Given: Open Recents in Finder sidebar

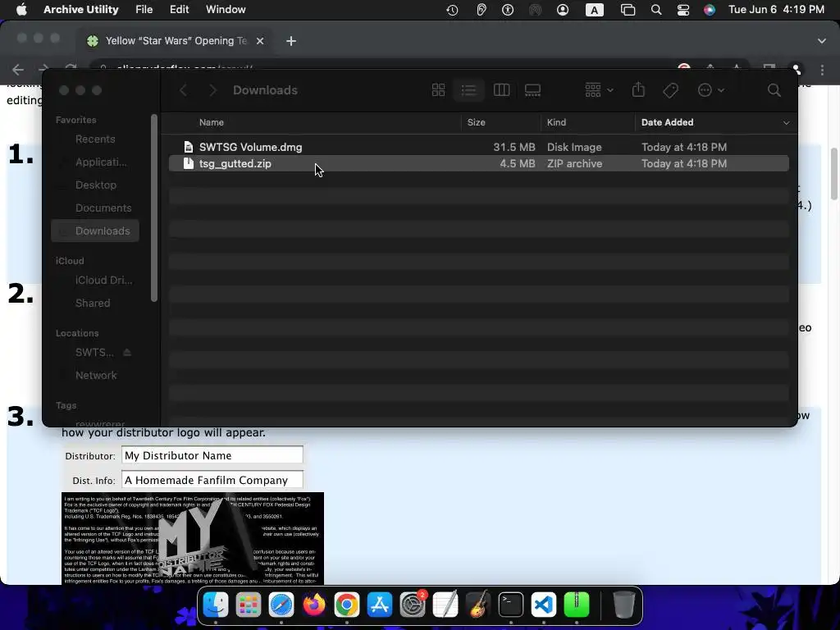Looking at the screenshot, I should point(95,139).
